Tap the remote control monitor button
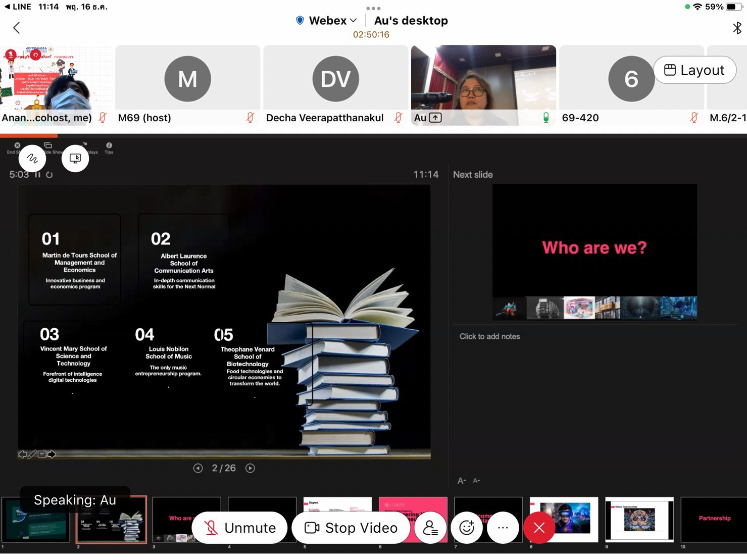The height and width of the screenshot is (560, 747). [75, 159]
